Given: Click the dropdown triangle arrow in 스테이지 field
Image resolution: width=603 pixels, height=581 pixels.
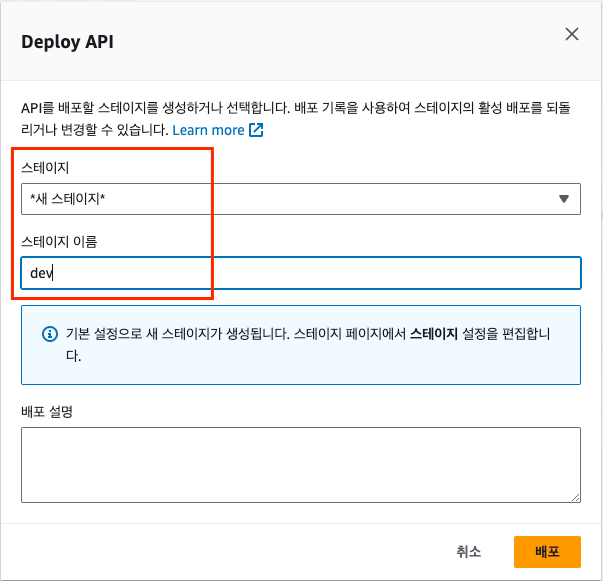Looking at the screenshot, I should tap(564, 199).
